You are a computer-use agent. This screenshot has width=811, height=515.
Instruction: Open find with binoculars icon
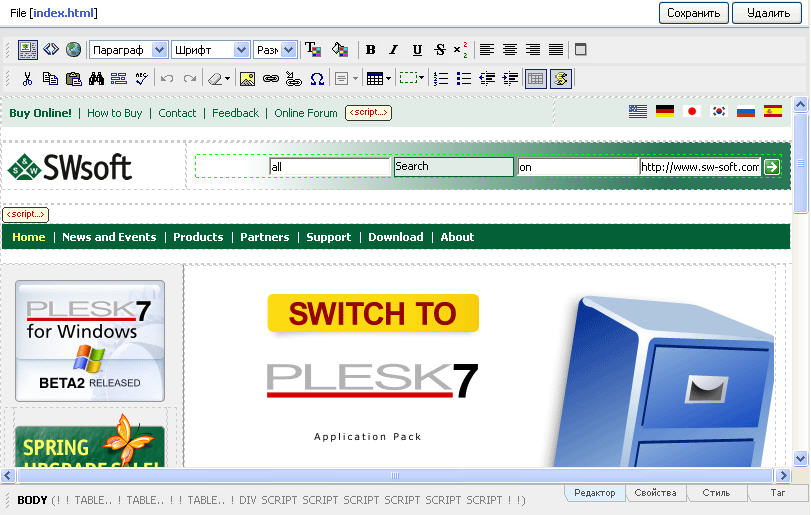click(x=96, y=79)
